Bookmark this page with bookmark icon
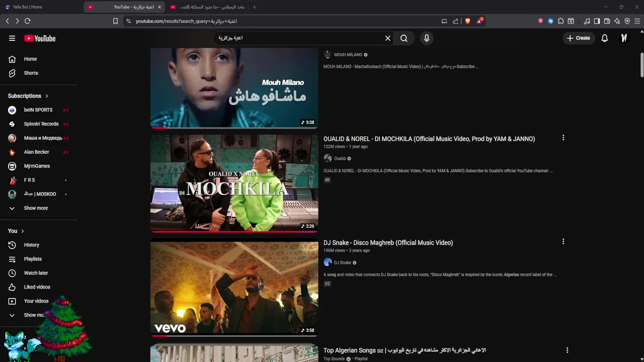The width and height of the screenshot is (644, 362). [x=115, y=21]
